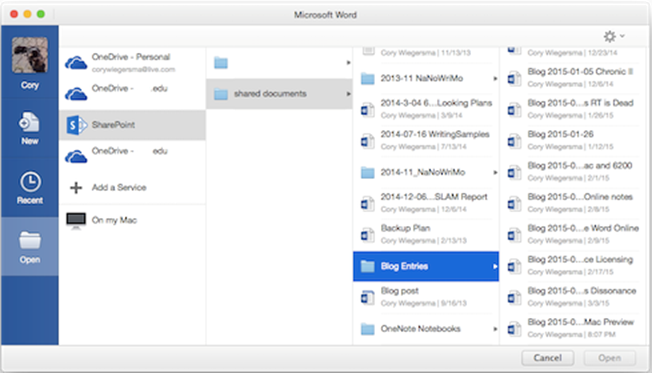This screenshot has height=373, width=652.
Task: Open the settings gear menu
Action: 614,37
